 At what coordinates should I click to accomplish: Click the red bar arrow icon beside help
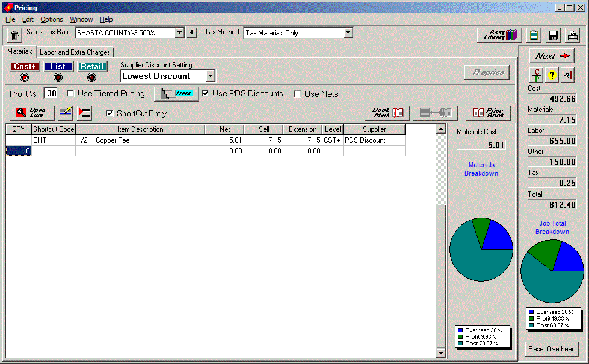pyautogui.click(x=567, y=75)
